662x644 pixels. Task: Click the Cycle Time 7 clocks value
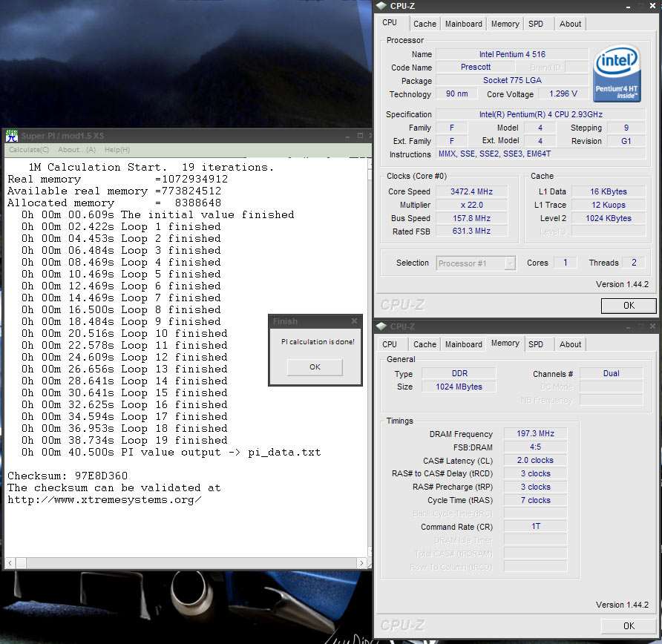pyautogui.click(x=535, y=501)
